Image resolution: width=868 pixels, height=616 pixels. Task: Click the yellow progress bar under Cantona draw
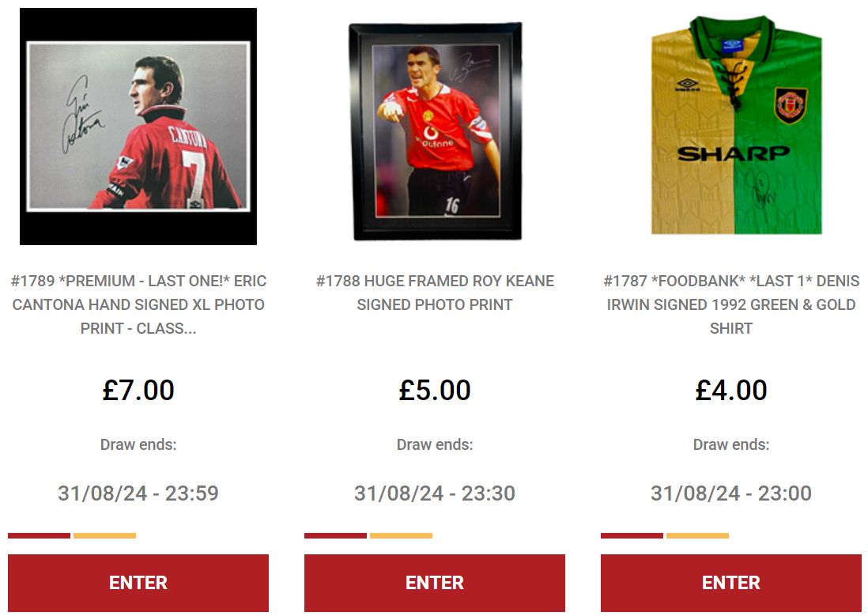pyautogui.click(x=104, y=535)
